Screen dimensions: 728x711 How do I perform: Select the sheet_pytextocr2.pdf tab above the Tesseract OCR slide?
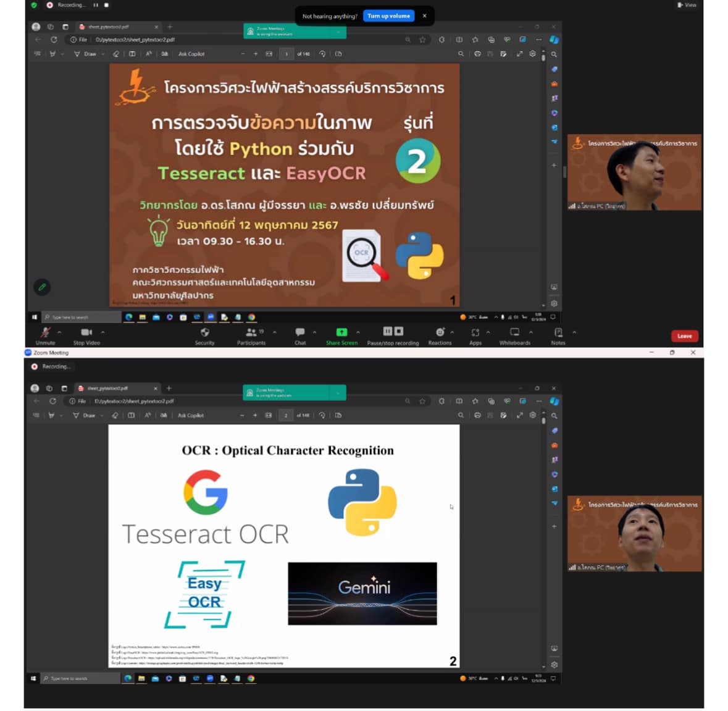click(x=118, y=389)
